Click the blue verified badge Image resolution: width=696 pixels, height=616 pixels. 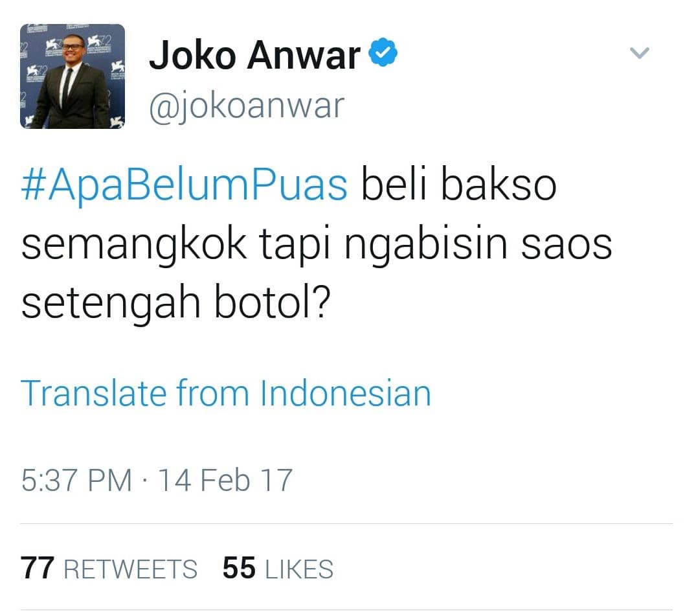(x=383, y=53)
